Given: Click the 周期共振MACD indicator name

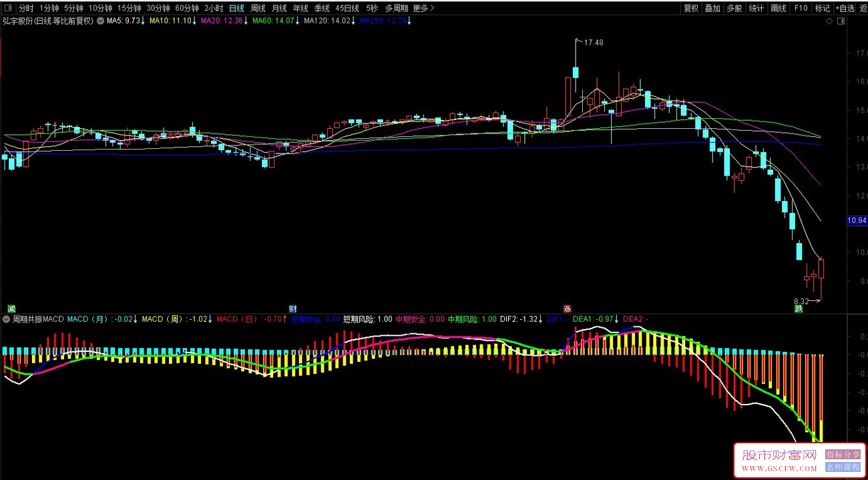Looking at the screenshot, I should (x=38, y=319).
